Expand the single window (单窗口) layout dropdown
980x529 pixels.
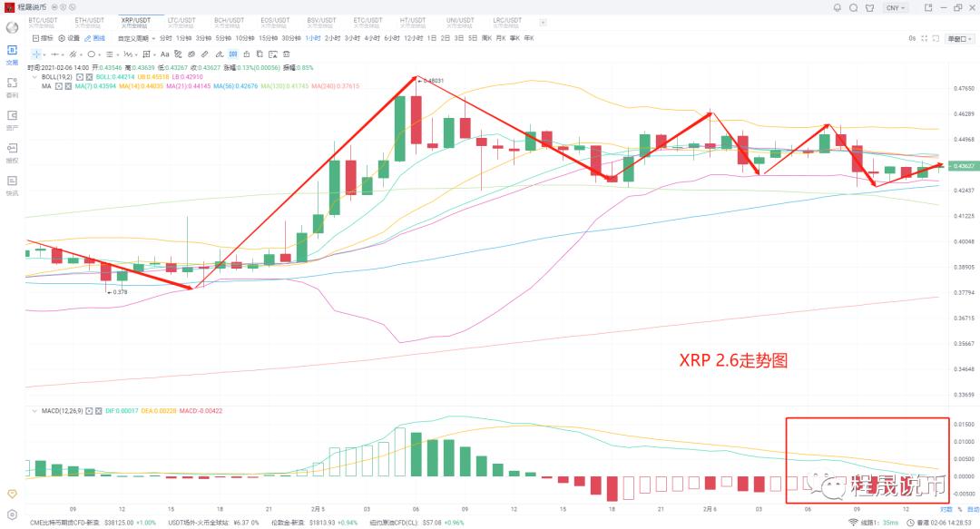tap(959, 39)
